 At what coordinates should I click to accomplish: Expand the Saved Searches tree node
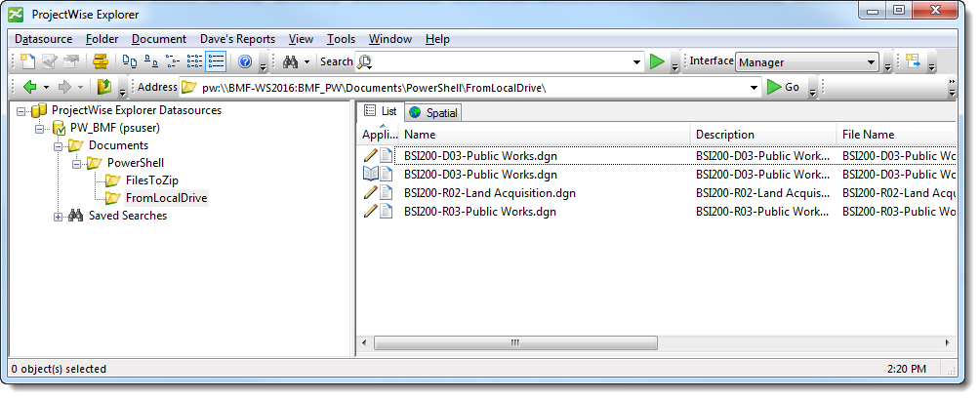click(x=59, y=216)
